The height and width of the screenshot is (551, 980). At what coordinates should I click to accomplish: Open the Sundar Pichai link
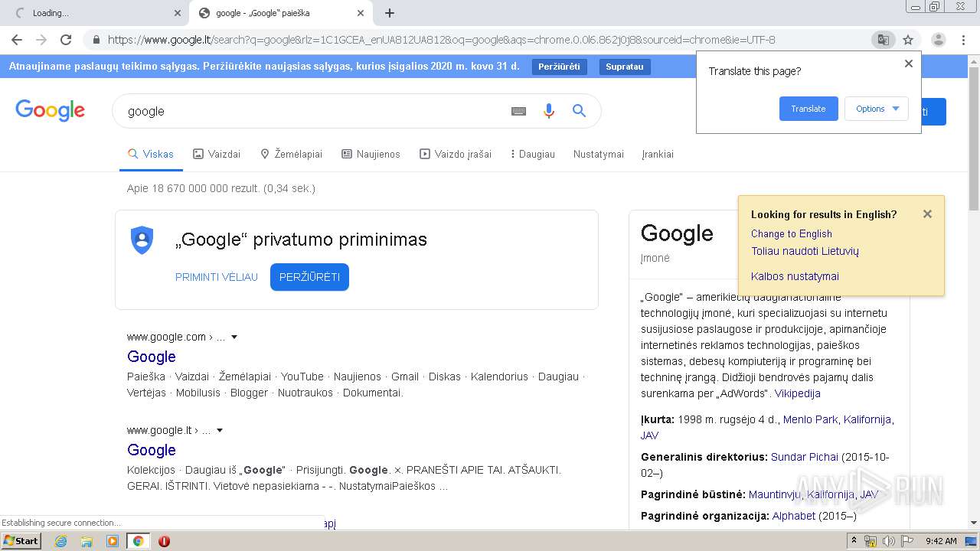pyautogui.click(x=805, y=457)
